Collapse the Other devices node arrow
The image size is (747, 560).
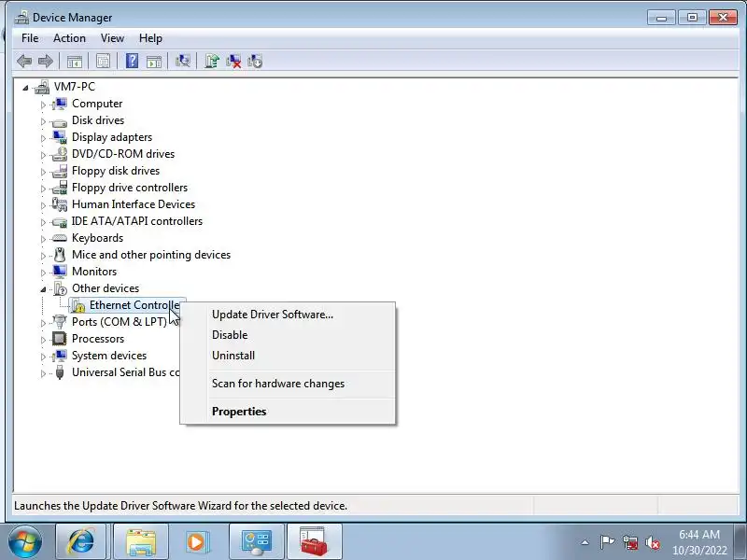pos(43,289)
